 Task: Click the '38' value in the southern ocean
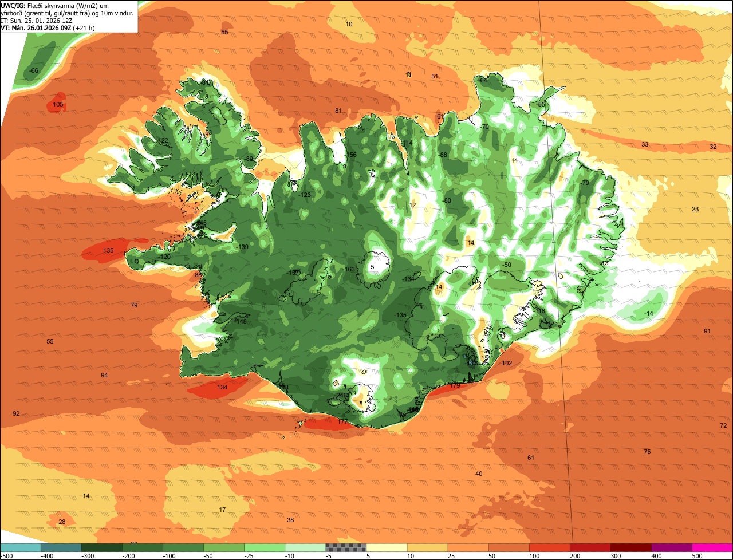pos(290,520)
